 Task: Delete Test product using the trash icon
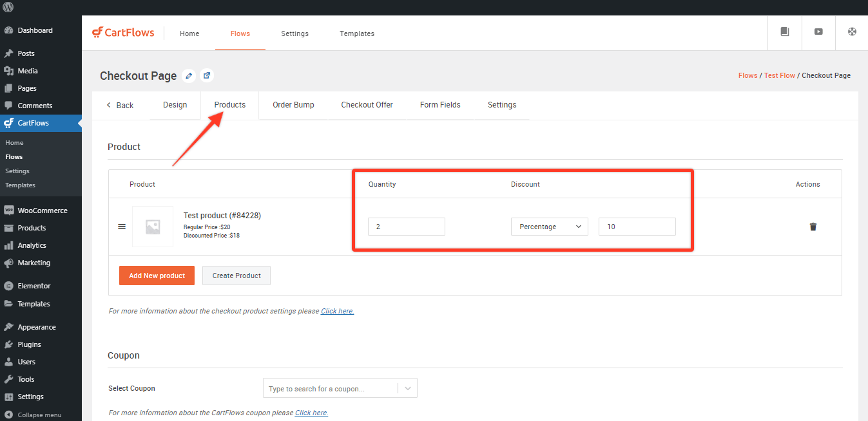pyautogui.click(x=813, y=227)
